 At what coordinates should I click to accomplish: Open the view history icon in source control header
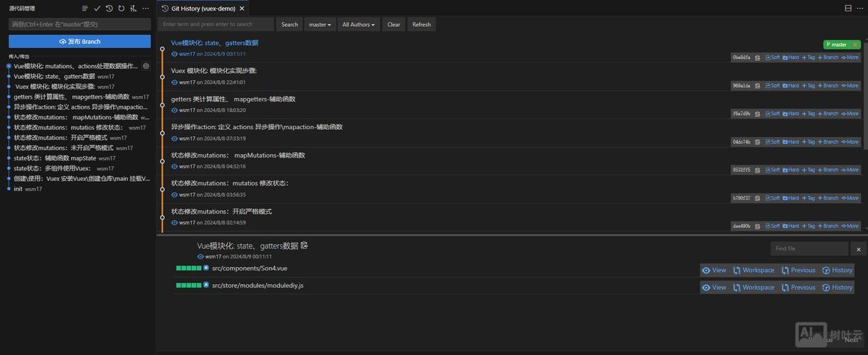pyautogui.click(x=109, y=9)
